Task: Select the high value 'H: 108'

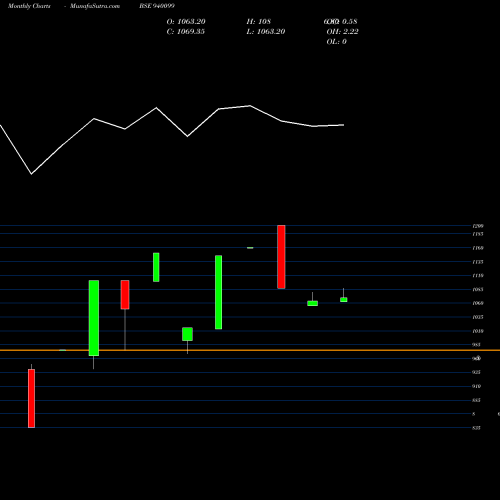Action: [x=259, y=22]
